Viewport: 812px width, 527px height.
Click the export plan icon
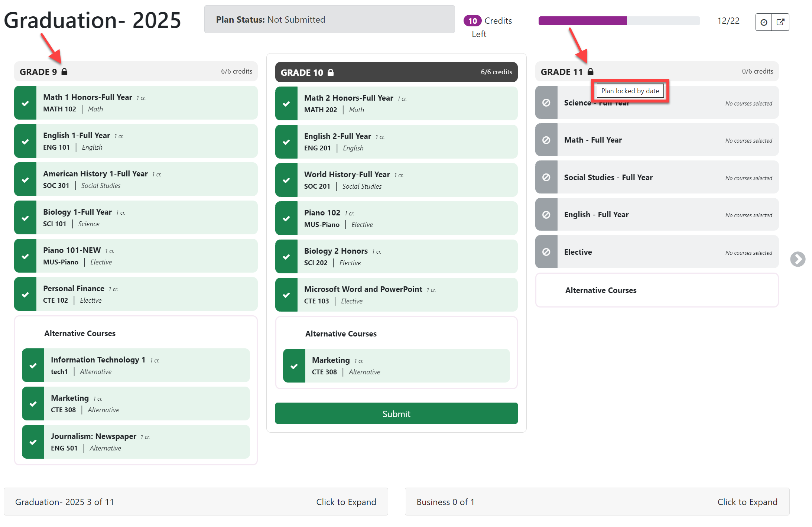[780, 22]
